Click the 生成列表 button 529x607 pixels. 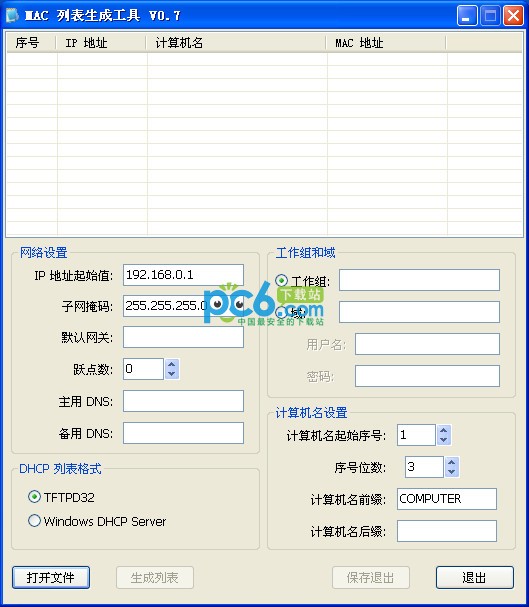point(155,578)
